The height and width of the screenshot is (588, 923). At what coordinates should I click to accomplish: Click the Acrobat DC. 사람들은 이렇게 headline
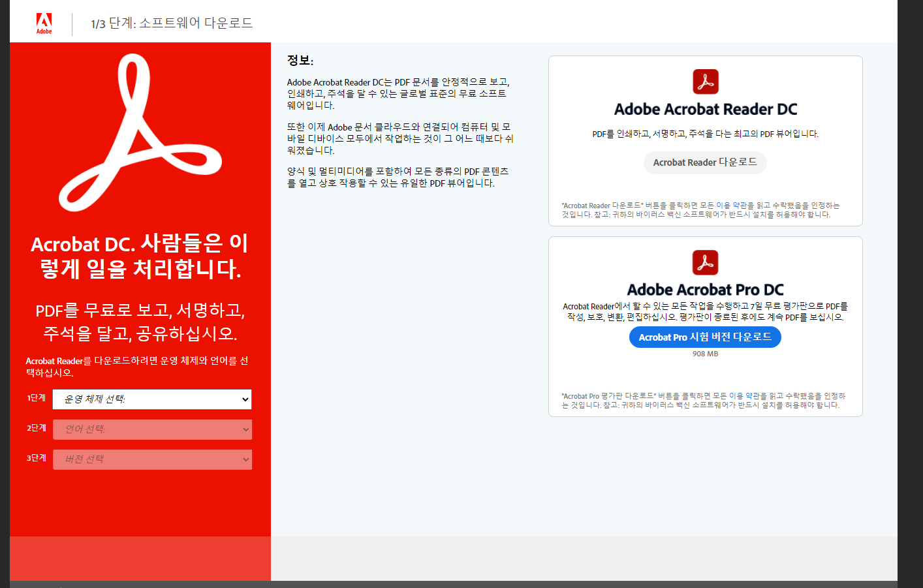(140, 256)
